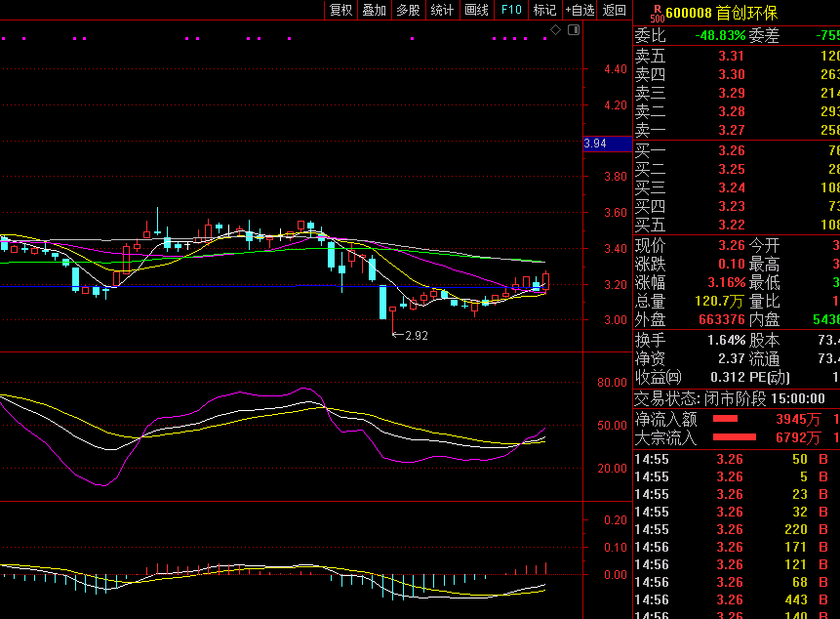Select the 卖五 3.31 ask row

tap(737, 56)
